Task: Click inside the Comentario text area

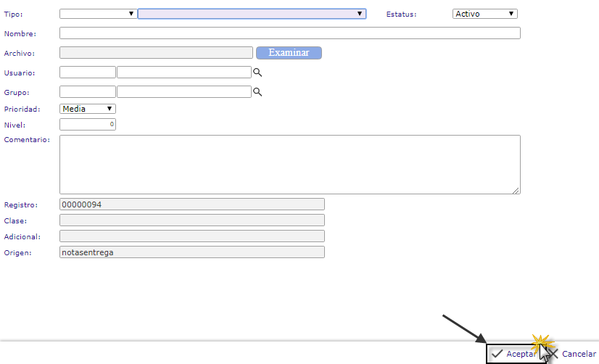Action: pos(289,164)
